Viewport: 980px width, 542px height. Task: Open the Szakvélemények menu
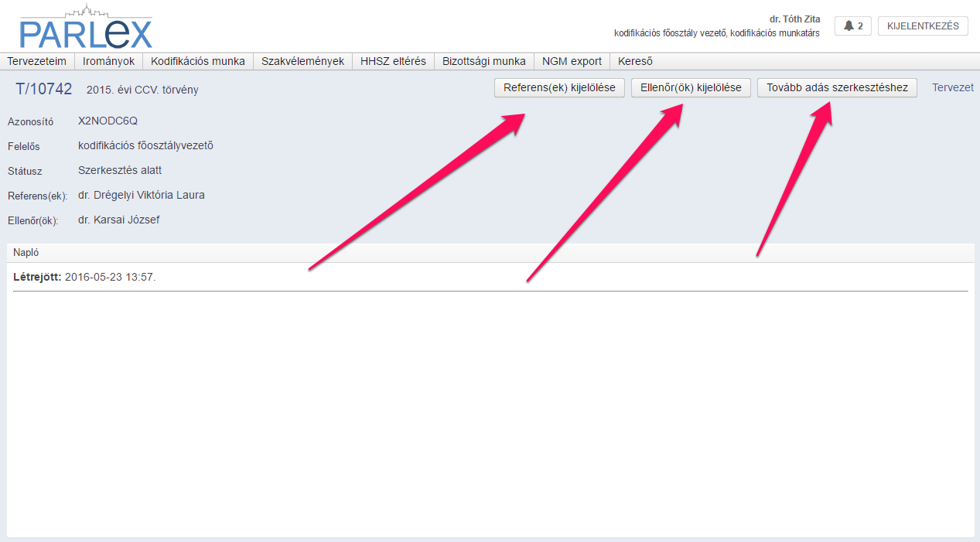(x=302, y=61)
